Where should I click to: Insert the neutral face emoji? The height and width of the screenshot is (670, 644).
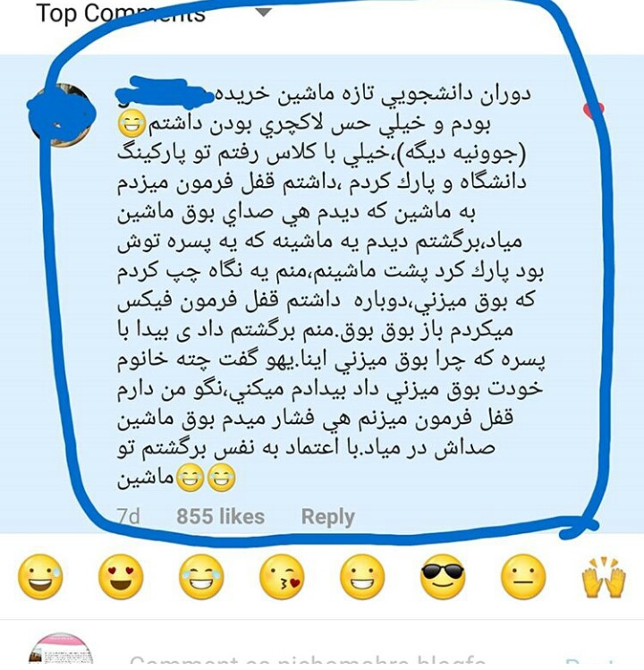(523, 576)
